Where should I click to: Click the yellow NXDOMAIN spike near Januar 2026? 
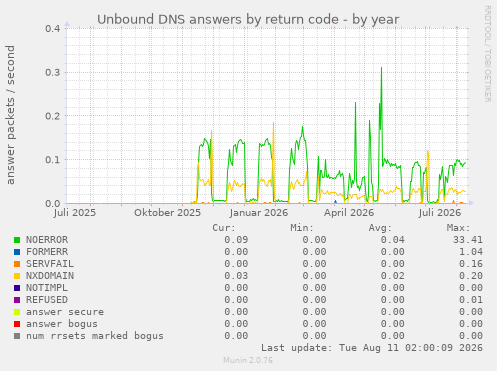273,124
